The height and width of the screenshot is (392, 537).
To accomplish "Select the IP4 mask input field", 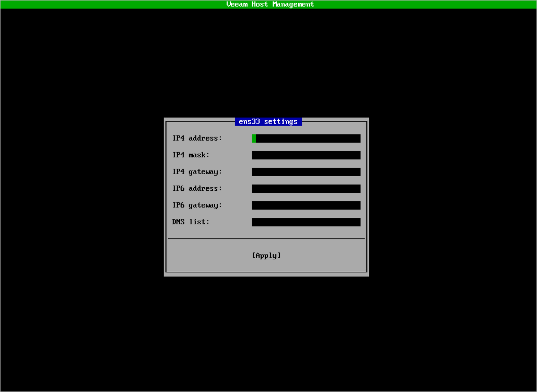I will pos(306,155).
